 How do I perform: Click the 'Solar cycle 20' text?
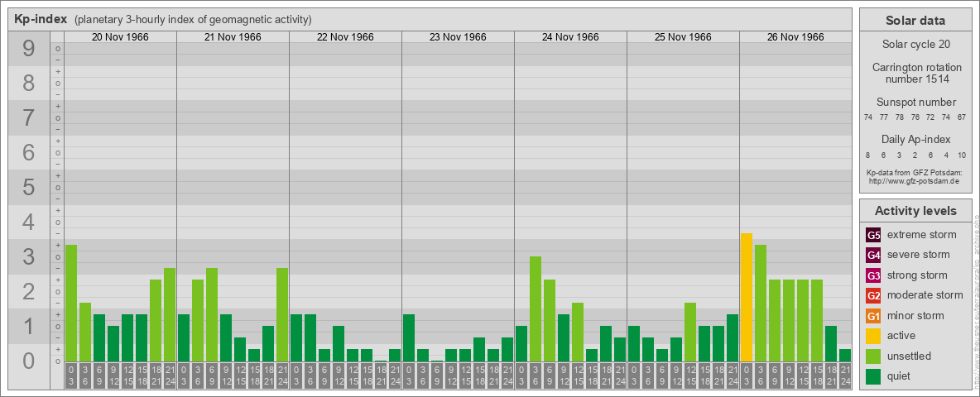coord(915,45)
